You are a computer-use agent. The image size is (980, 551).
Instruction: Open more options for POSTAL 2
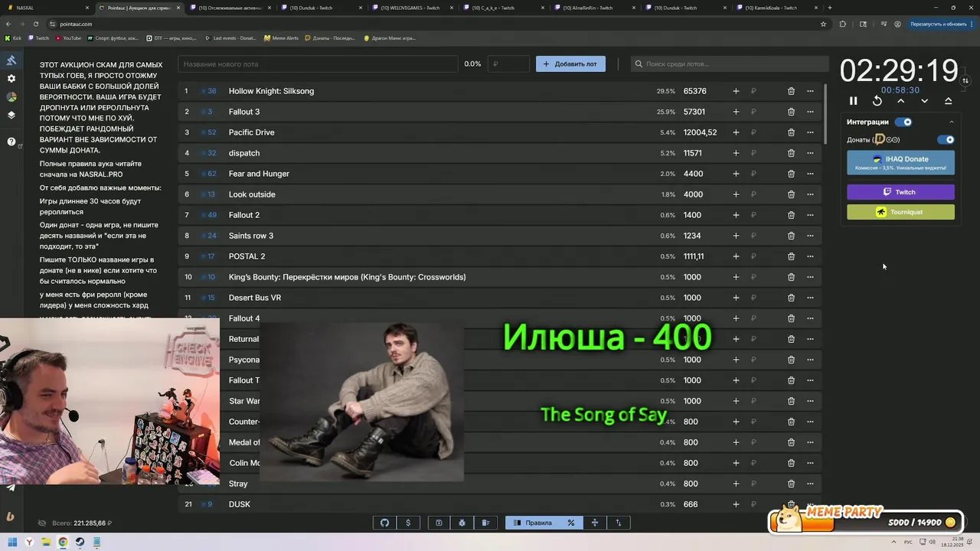pos(810,256)
